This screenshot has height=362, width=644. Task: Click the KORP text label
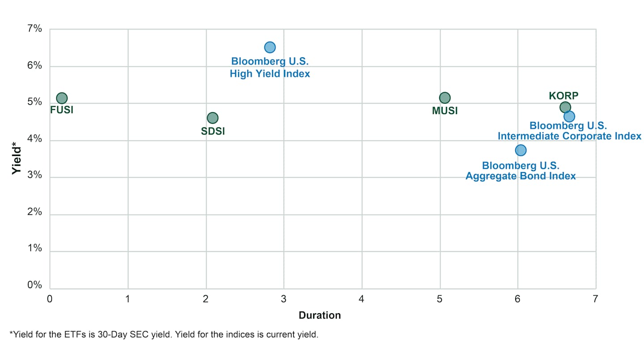tap(563, 96)
